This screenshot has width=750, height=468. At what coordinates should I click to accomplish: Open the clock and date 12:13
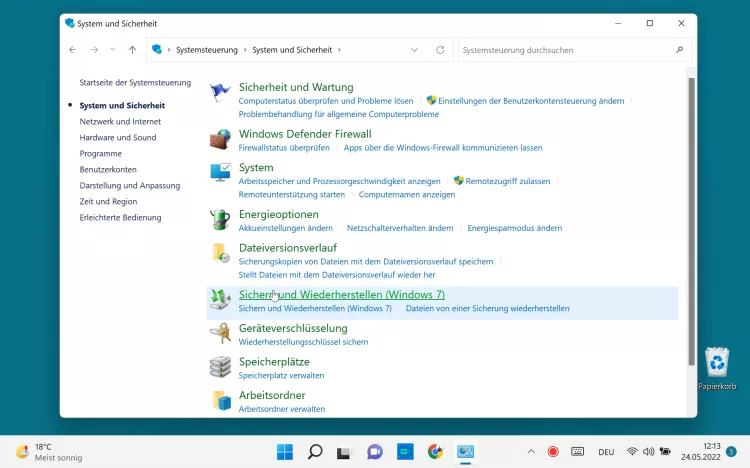[x=701, y=452]
